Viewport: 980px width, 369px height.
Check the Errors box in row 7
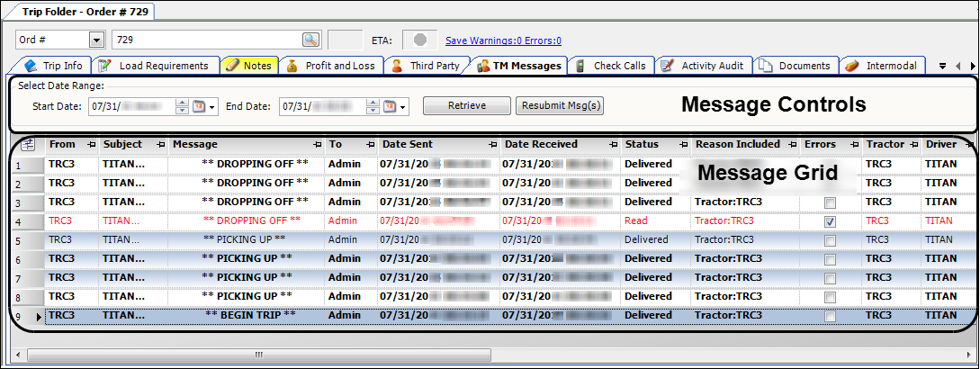click(830, 278)
